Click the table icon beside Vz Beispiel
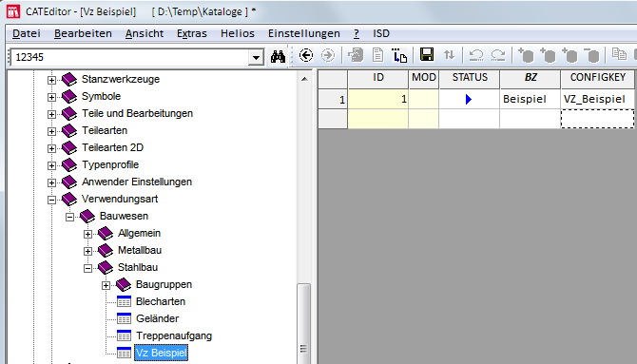Viewport: 637px width, 364px height. [124, 353]
